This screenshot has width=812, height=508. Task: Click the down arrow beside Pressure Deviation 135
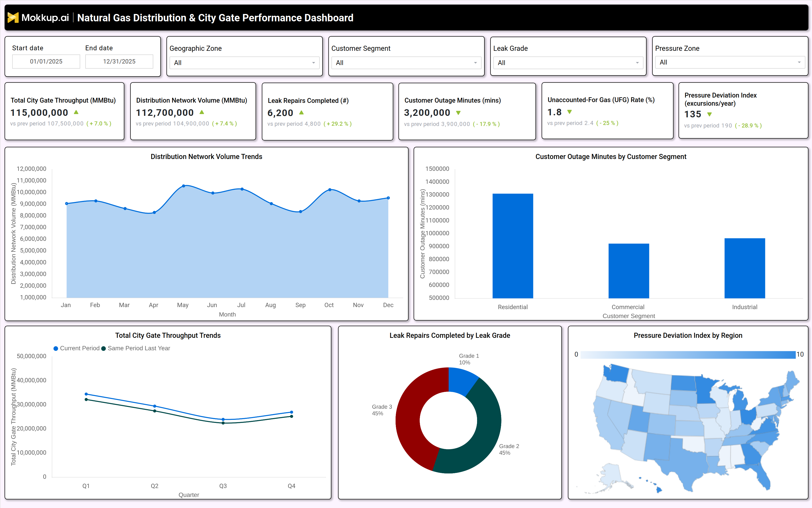pyautogui.click(x=709, y=114)
